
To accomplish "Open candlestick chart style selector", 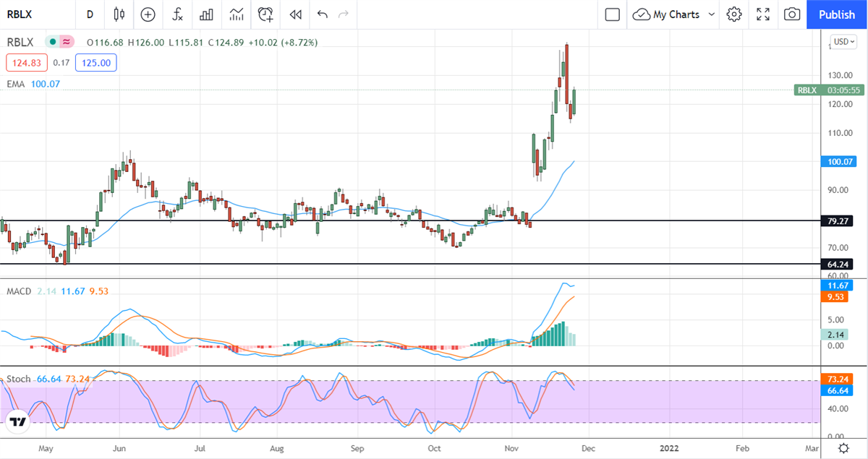I will (x=119, y=14).
